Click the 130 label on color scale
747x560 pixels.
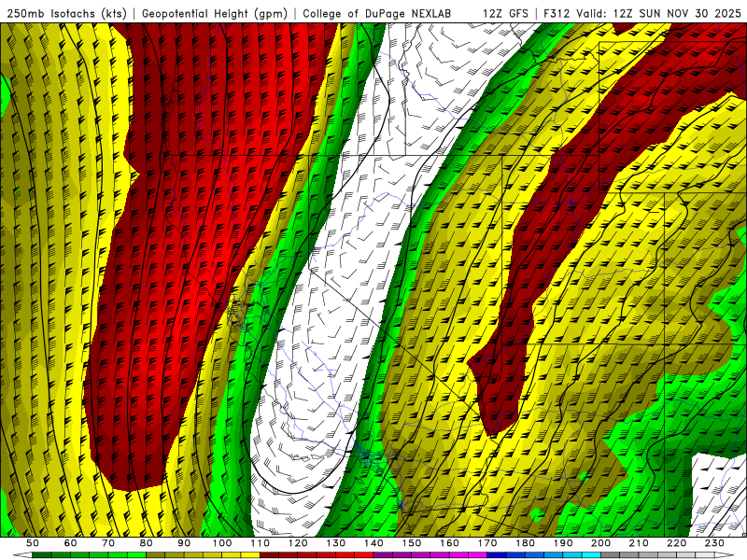click(336, 543)
